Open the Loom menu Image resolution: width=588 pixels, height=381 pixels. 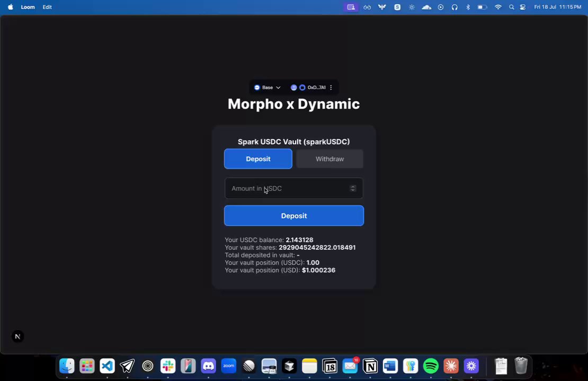click(x=28, y=7)
